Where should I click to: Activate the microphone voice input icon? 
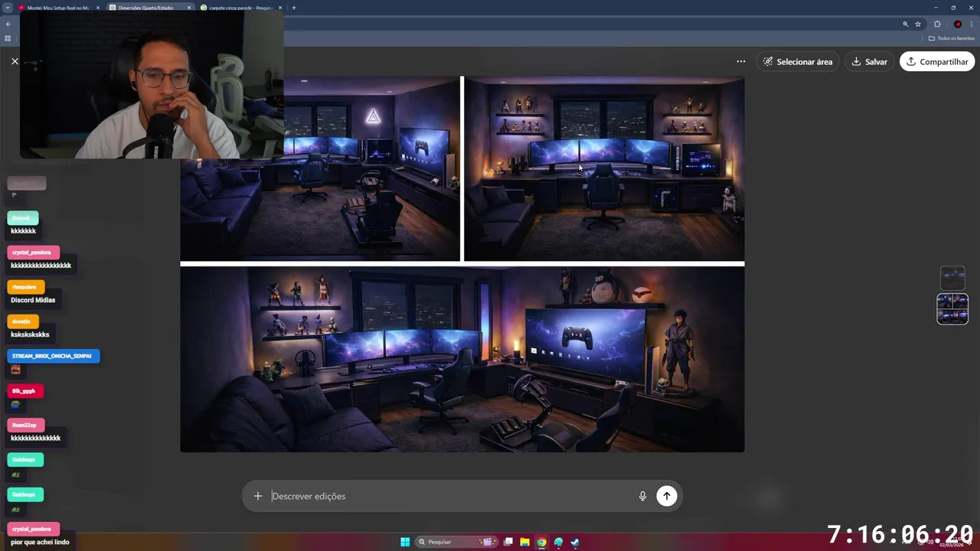pos(642,496)
